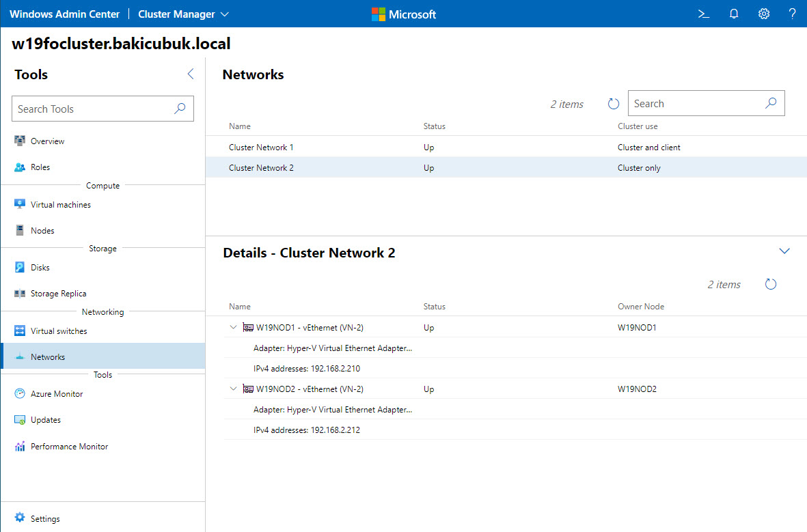Image resolution: width=807 pixels, height=532 pixels.
Task: Click the w19focluster.bakicubuk.local cluster heading
Action: click(121, 43)
